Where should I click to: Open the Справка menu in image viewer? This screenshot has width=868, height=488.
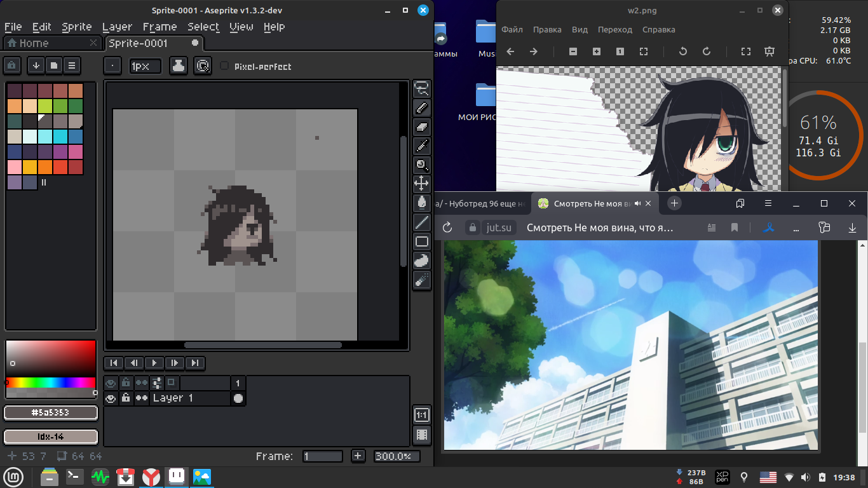658,30
